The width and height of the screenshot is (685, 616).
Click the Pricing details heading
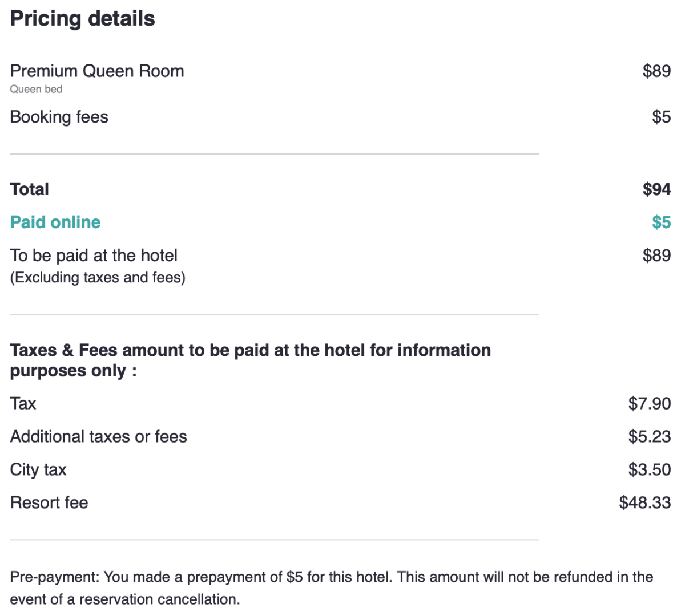83,18
